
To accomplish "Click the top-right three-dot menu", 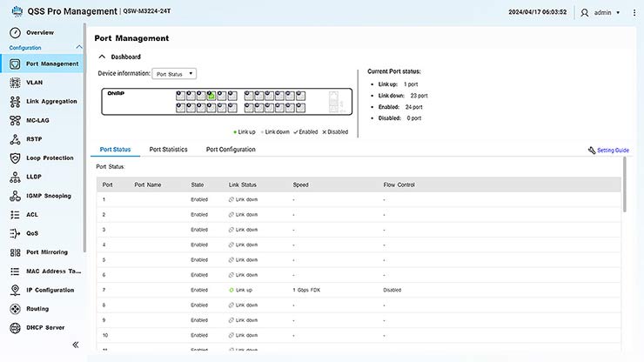I will click(634, 12).
